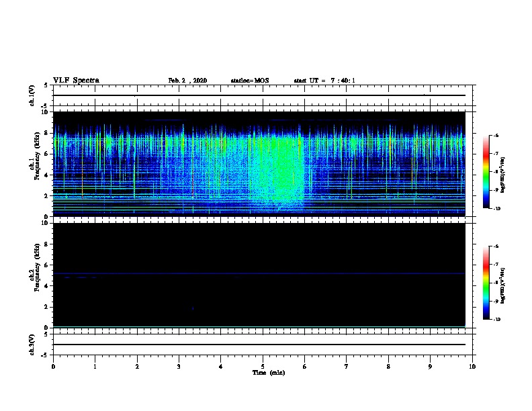
Task: Click the "6" kHz tick on ch.1 frequency axis
Action: point(47,154)
